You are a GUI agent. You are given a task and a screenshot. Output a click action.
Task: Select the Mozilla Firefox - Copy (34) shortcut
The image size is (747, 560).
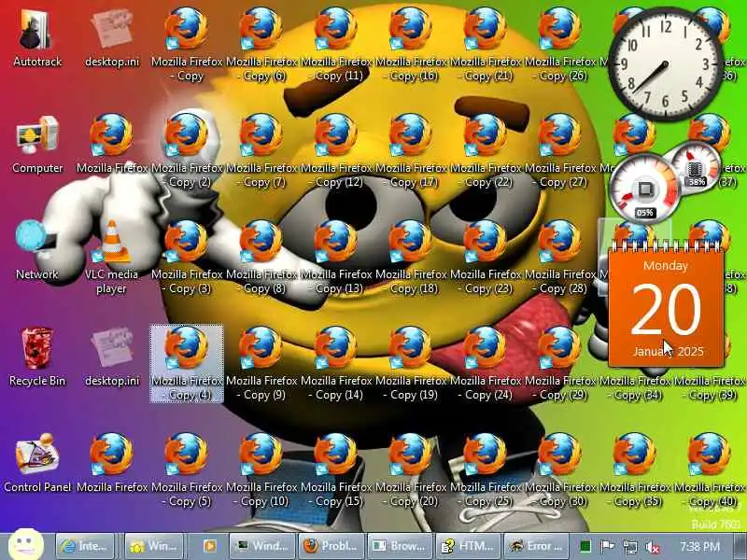(x=636, y=388)
